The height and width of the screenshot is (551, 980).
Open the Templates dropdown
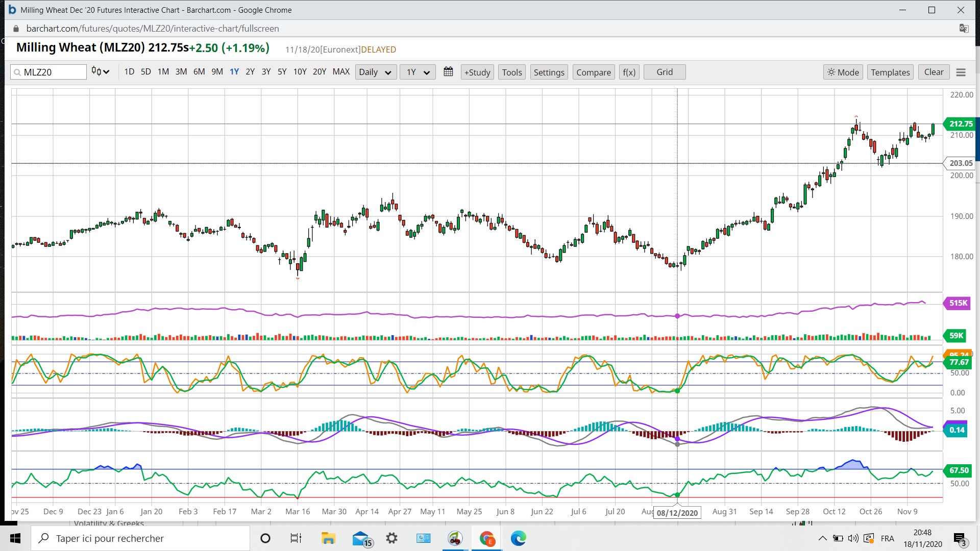click(x=890, y=72)
